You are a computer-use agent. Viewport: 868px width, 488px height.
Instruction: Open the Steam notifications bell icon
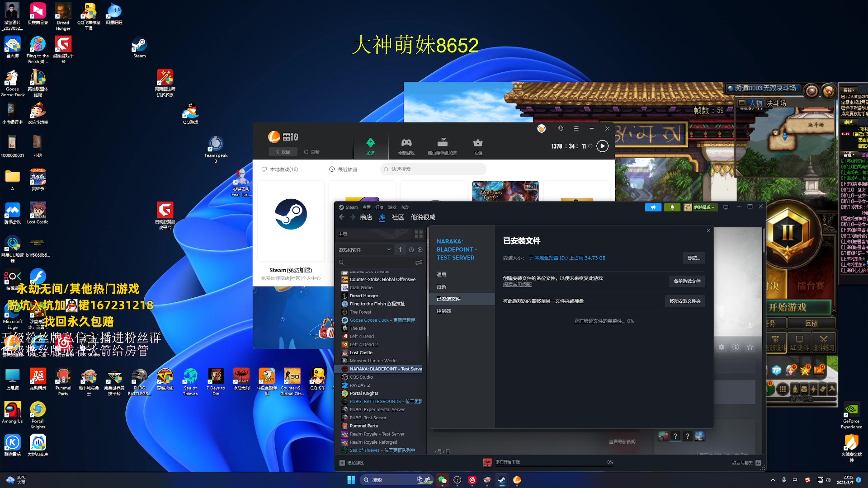(x=672, y=207)
